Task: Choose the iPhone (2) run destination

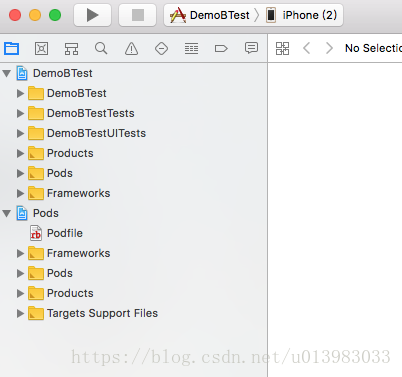Action: point(302,15)
